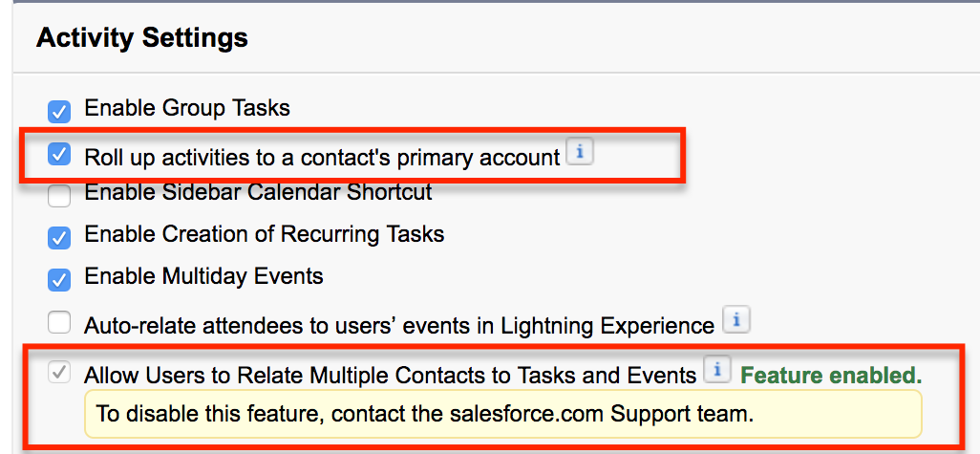Screen dimensions: 980x454
Task: Click the "Enable Multiday Events" label
Action: pyautogui.click(x=203, y=277)
